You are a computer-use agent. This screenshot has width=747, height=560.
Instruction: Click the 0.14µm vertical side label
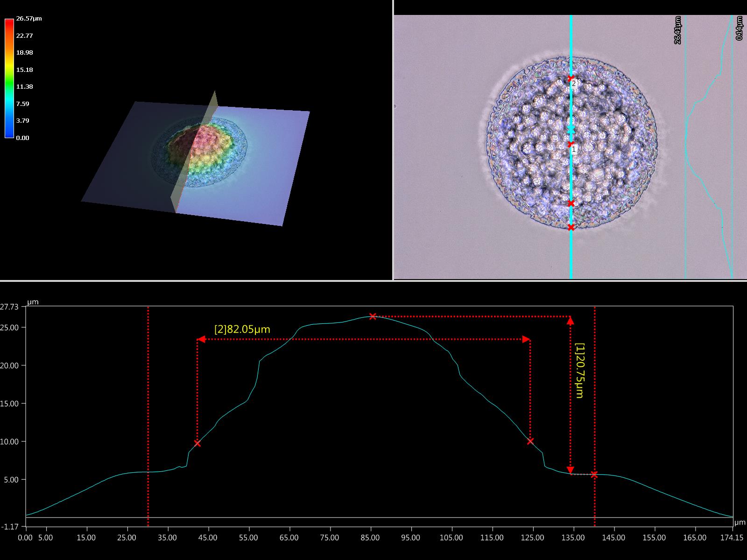point(739,28)
